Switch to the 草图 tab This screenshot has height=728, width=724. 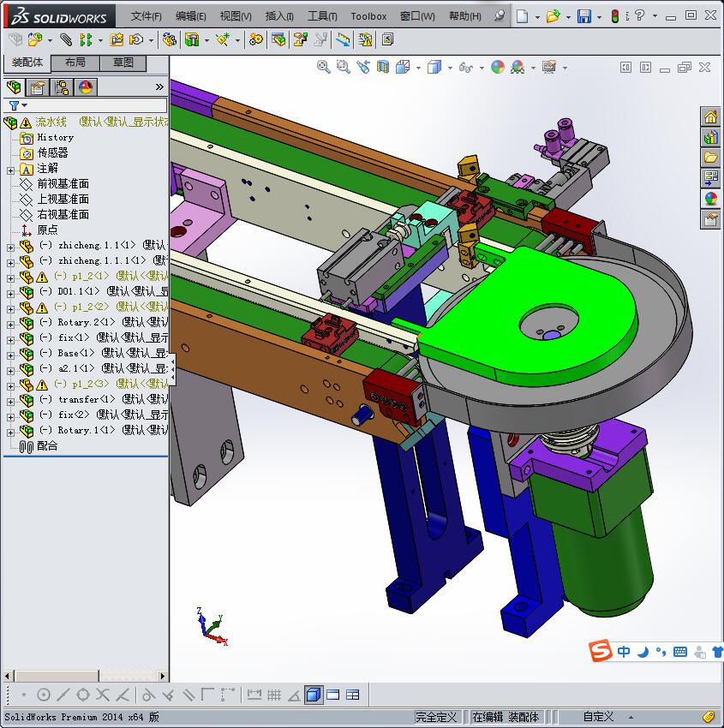click(123, 63)
